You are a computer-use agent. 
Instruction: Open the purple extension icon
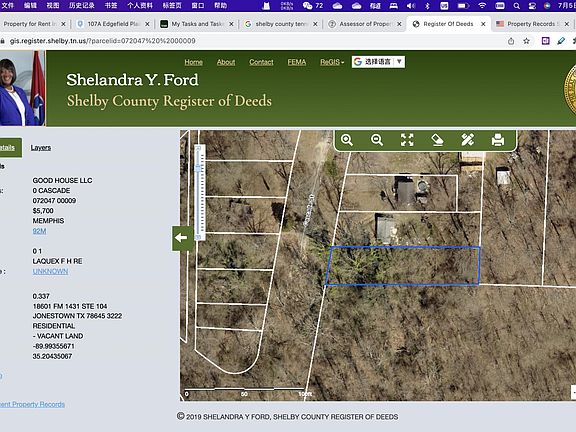pos(546,41)
